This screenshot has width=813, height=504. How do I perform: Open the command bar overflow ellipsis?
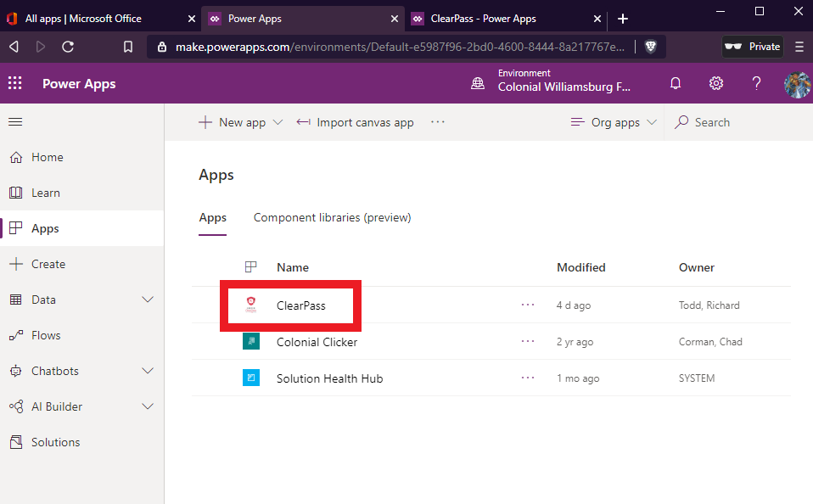[438, 122]
